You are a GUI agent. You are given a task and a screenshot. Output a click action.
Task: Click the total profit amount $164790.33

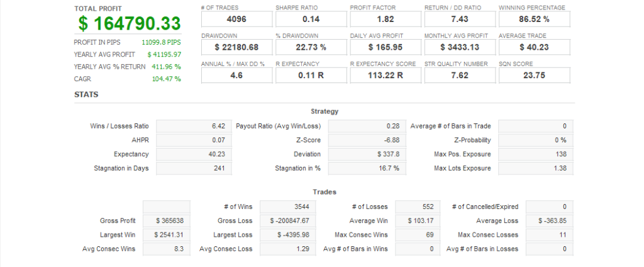[130, 24]
